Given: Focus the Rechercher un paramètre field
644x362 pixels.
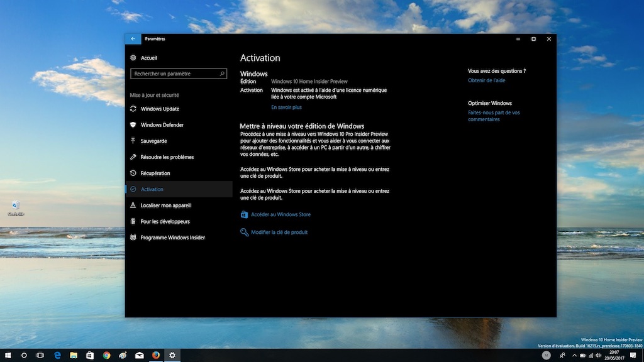Looking at the screenshot, I should [178, 74].
